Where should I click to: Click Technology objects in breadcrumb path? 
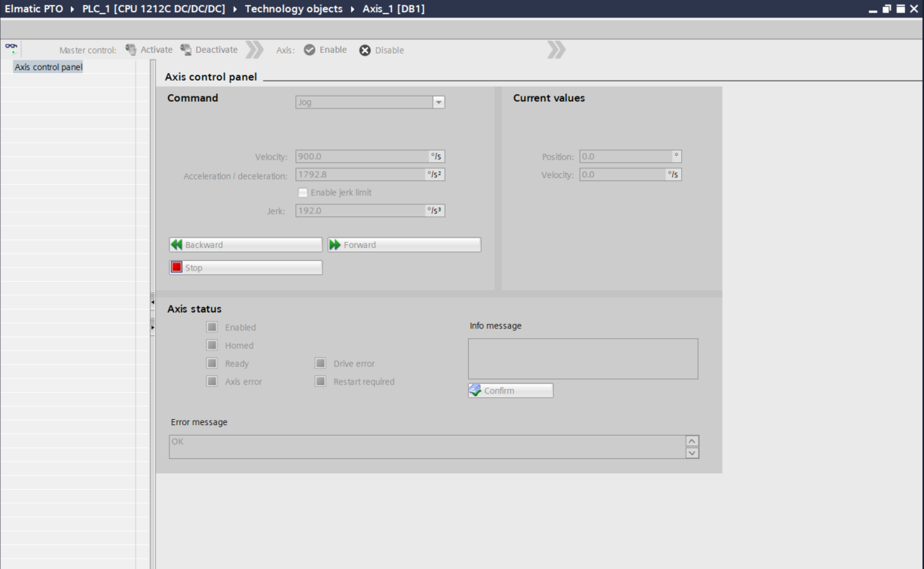(293, 9)
